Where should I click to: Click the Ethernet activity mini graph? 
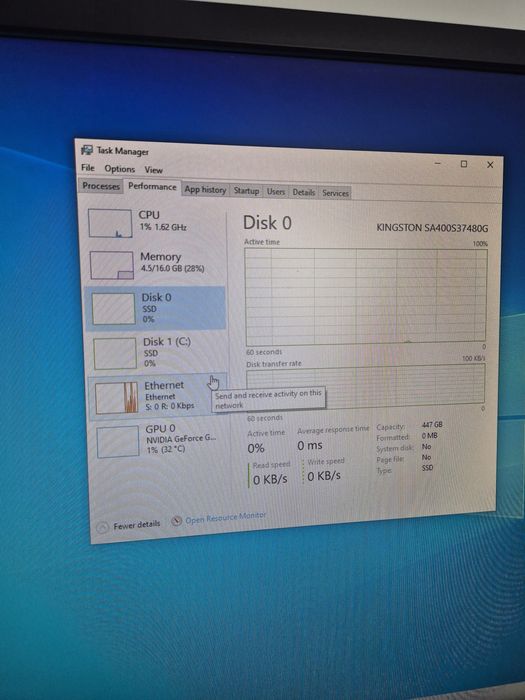(117, 398)
